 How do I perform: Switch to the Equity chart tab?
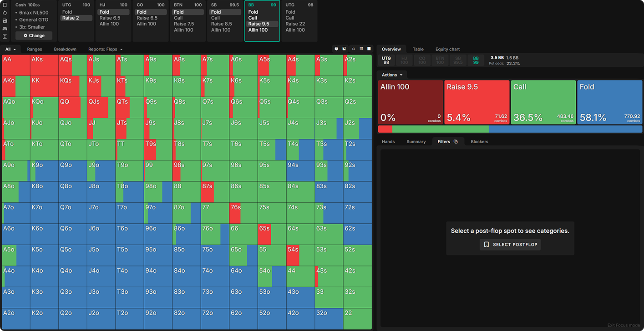[447, 49]
